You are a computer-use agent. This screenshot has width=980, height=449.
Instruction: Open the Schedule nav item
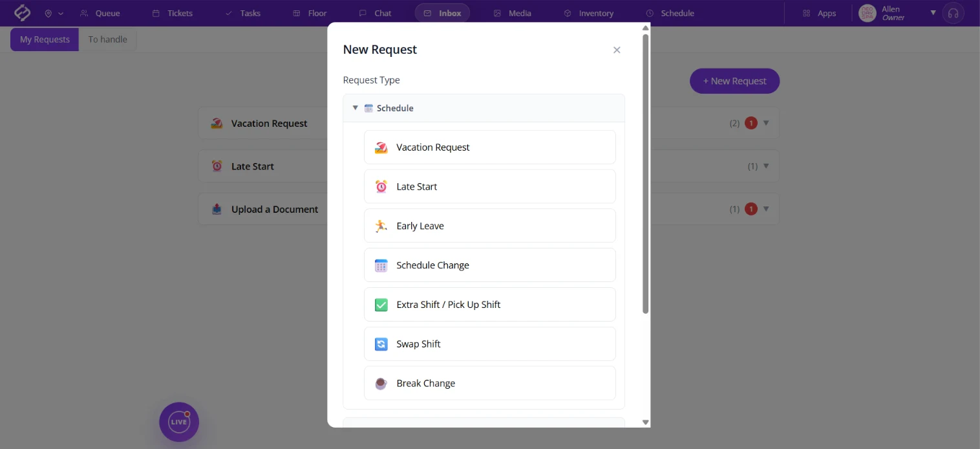(x=670, y=13)
